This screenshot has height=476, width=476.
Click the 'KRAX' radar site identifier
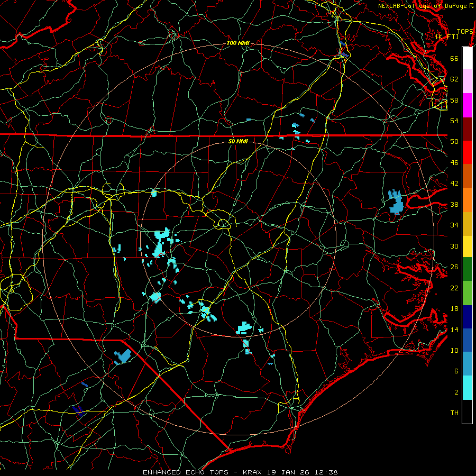pos(252,472)
